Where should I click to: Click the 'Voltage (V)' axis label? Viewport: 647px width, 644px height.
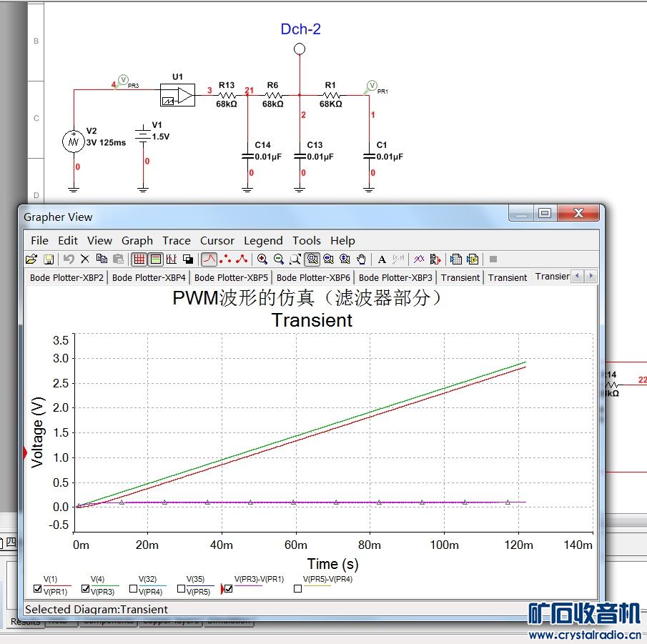tap(38, 432)
